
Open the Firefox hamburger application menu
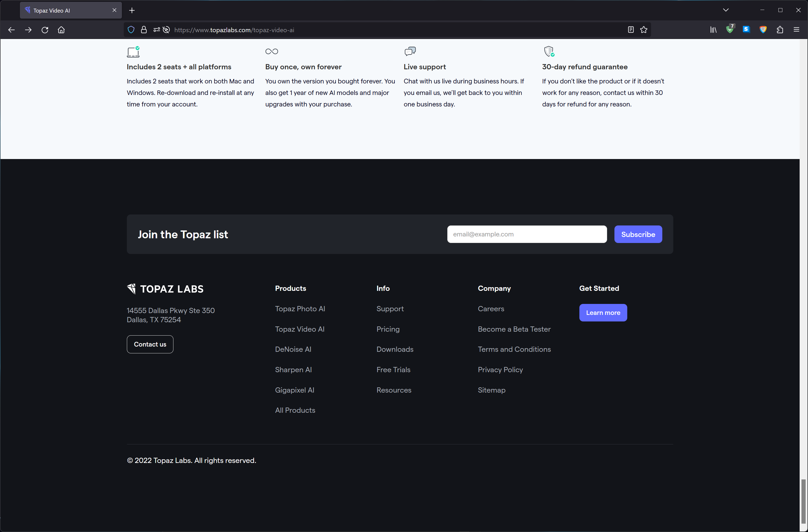click(x=796, y=30)
